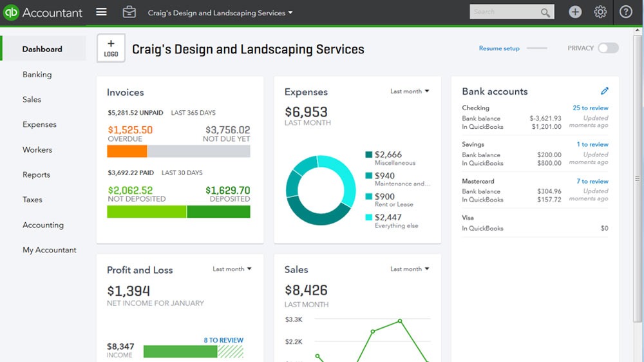Click the Invoices card heading

126,93
